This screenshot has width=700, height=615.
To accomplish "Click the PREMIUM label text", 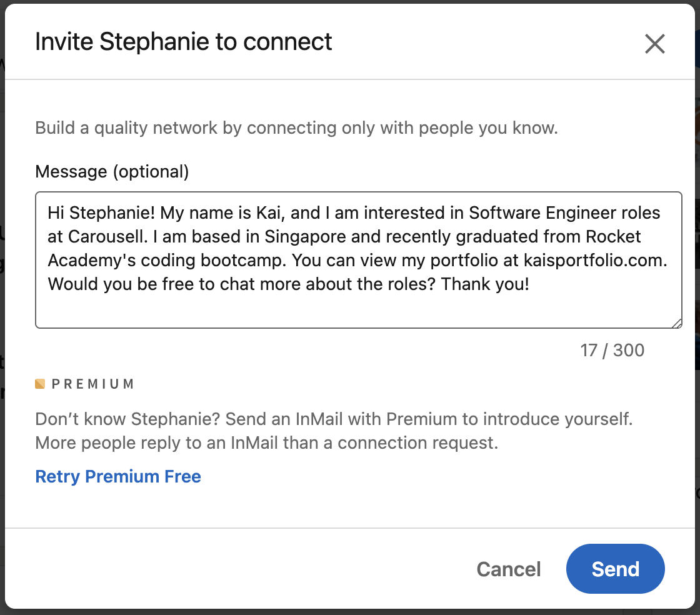I will pos(92,384).
